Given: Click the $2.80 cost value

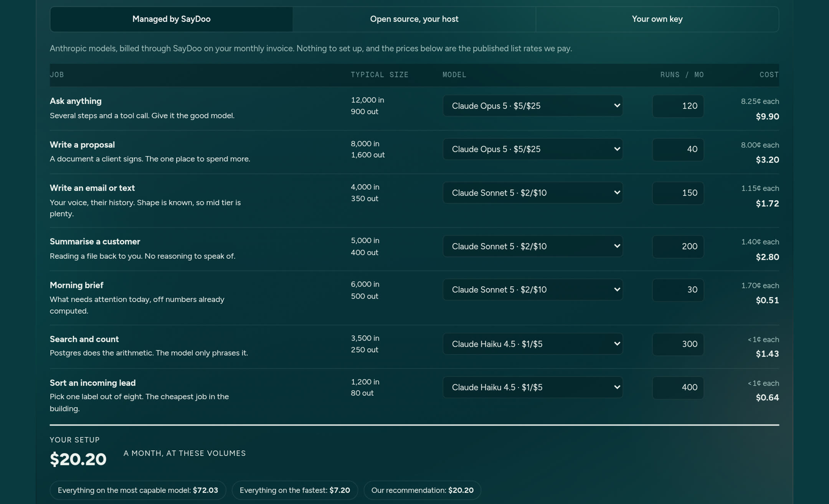Looking at the screenshot, I should coord(767,257).
